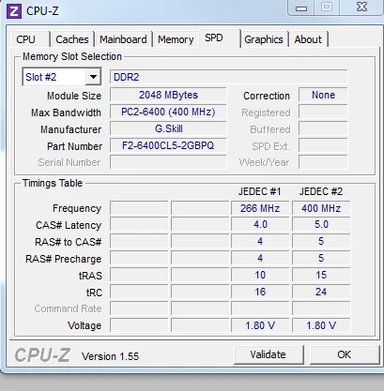Click the empty Buffered field
Screen dimensions: 384x391
pos(323,129)
